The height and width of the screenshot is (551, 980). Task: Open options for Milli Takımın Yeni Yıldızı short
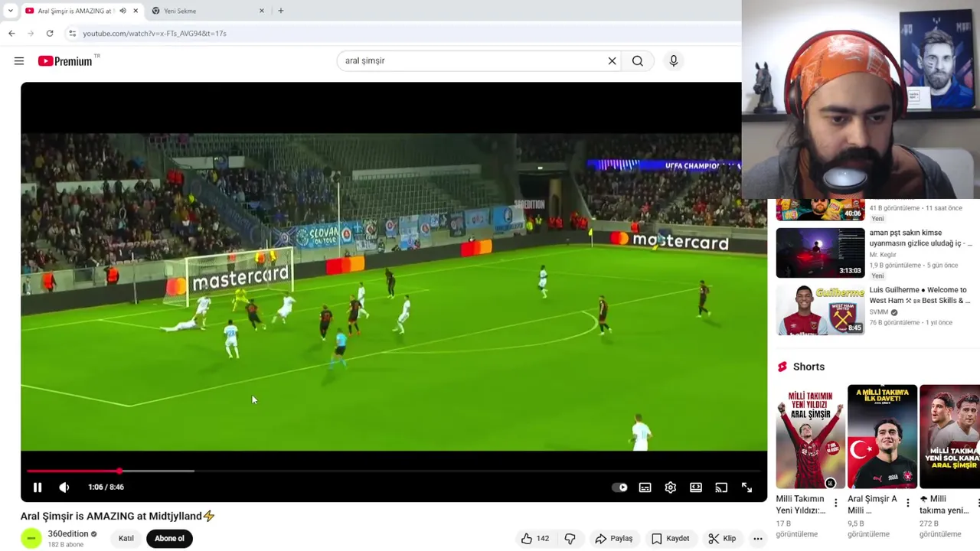point(836,504)
